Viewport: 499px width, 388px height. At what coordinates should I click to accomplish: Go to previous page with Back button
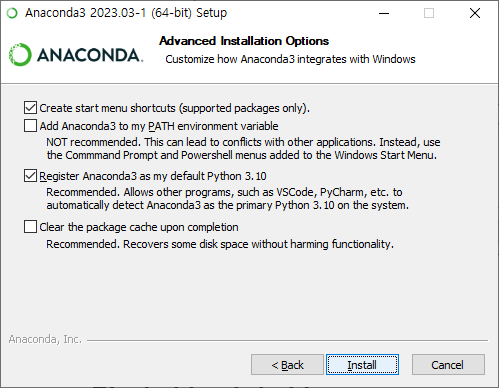tap(287, 365)
